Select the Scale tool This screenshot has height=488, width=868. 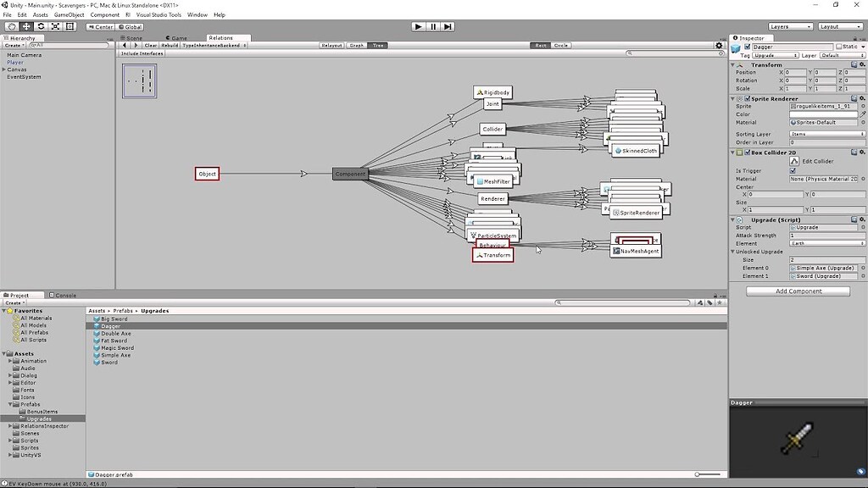coord(54,26)
